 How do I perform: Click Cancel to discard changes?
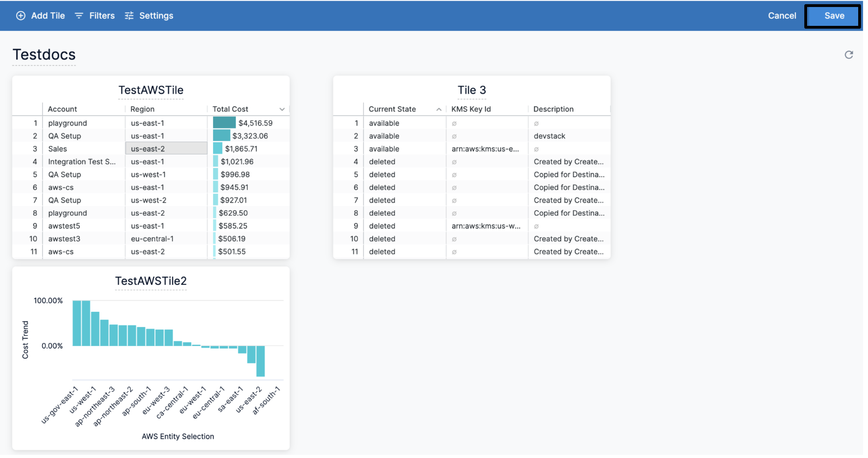[x=782, y=16]
